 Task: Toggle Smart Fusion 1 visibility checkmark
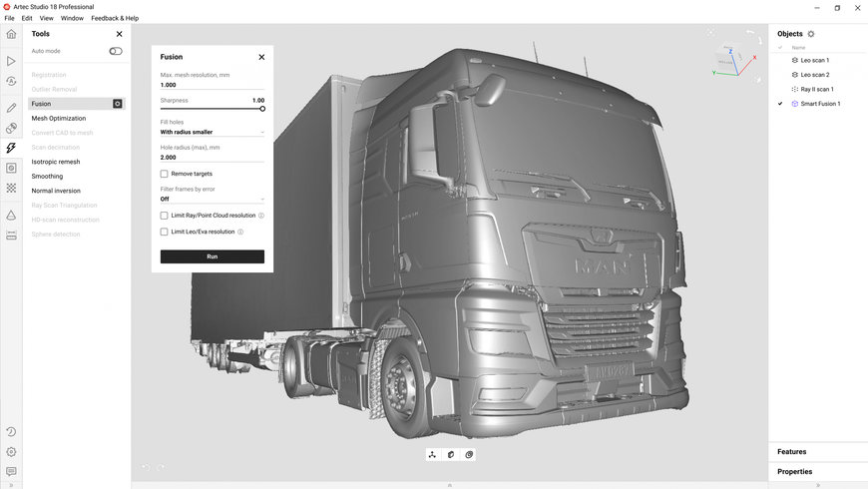tap(780, 104)
